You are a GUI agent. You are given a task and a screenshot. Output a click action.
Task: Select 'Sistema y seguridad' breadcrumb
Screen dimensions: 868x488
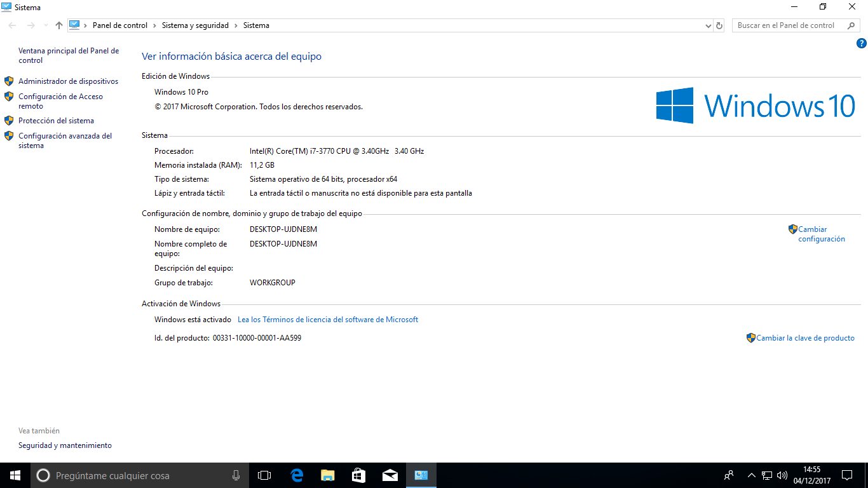(195, 25)
